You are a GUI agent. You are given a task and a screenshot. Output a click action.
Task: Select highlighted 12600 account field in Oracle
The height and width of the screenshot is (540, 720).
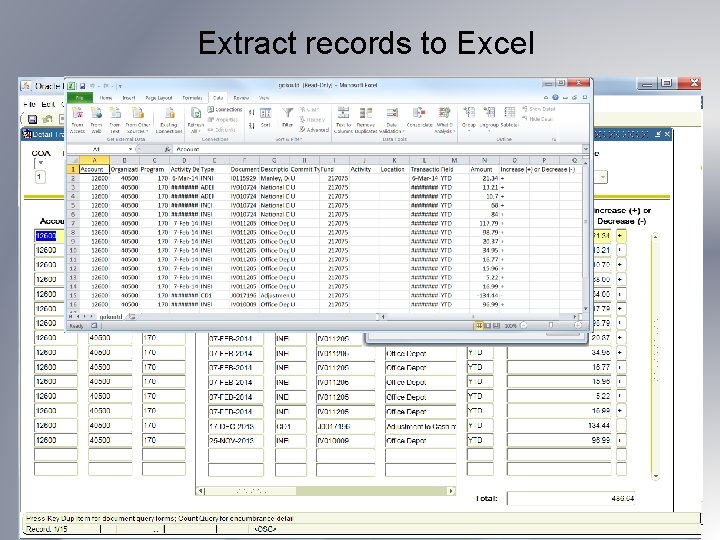tap(56, 236)
